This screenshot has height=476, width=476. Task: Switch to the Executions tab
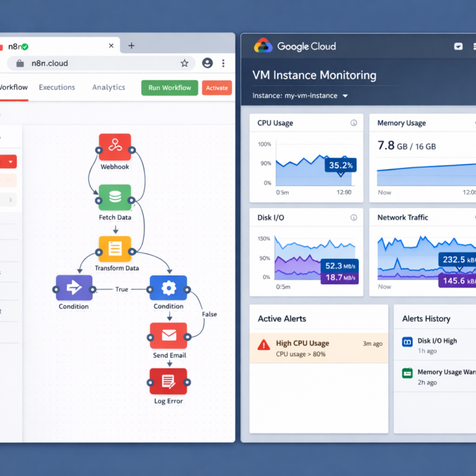[57, 87]
